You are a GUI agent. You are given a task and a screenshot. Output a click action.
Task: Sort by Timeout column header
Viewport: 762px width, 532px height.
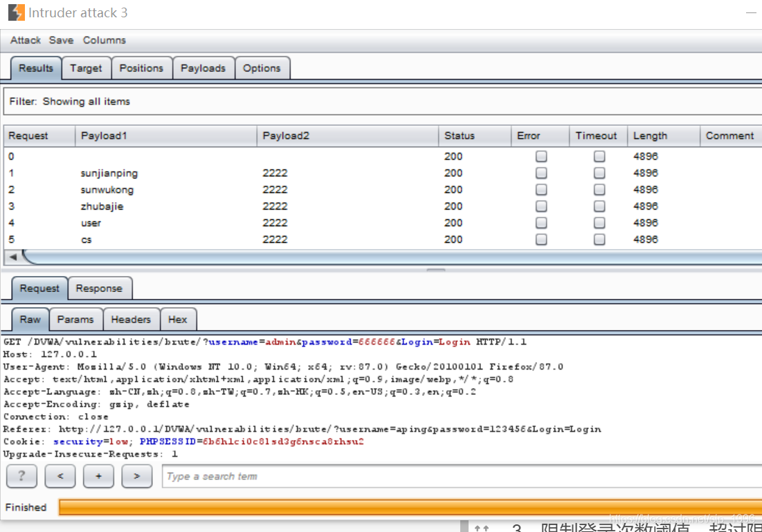point(598,136)
